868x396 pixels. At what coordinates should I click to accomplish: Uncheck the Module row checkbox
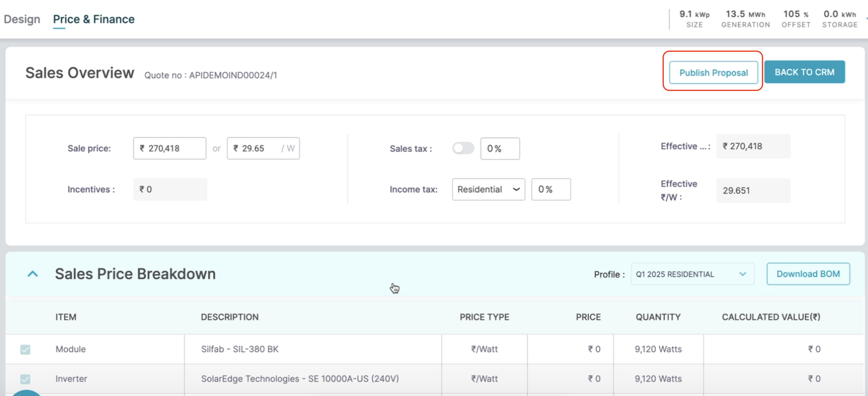pyautogui.click(x=25, y=349)
